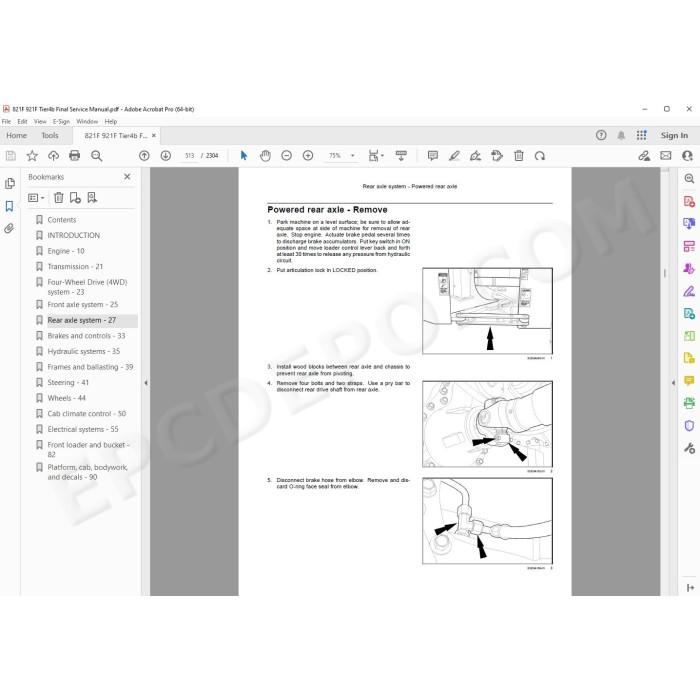700x700 pixels.
Task: Click the stamp tool icon
Action: click(497, 156)
